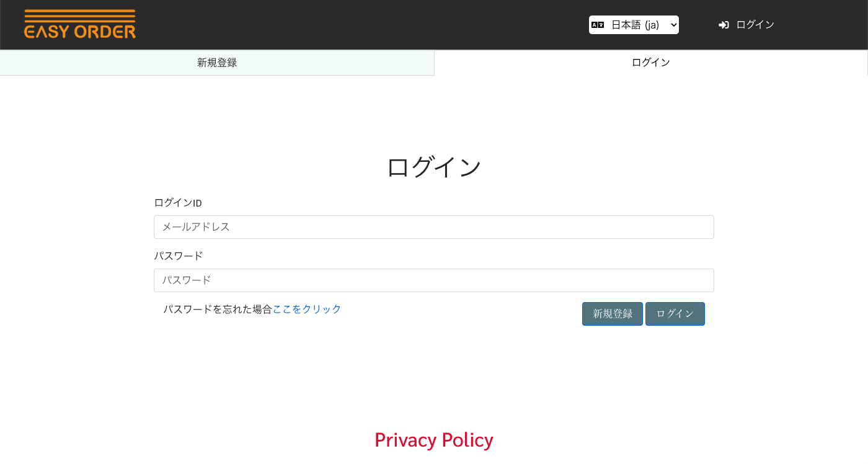
Task: Select the ログイン tab
Action: [650, 63]
